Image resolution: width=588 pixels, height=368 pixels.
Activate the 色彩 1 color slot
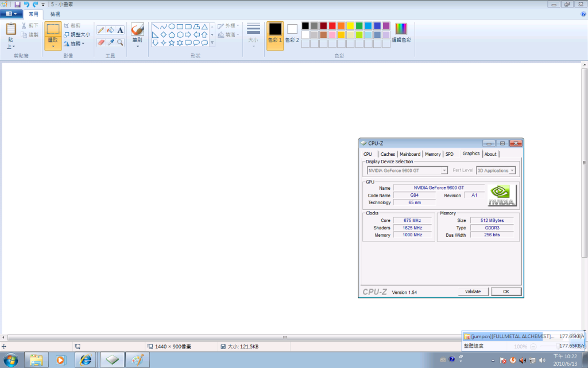click(x=275, y=33)
